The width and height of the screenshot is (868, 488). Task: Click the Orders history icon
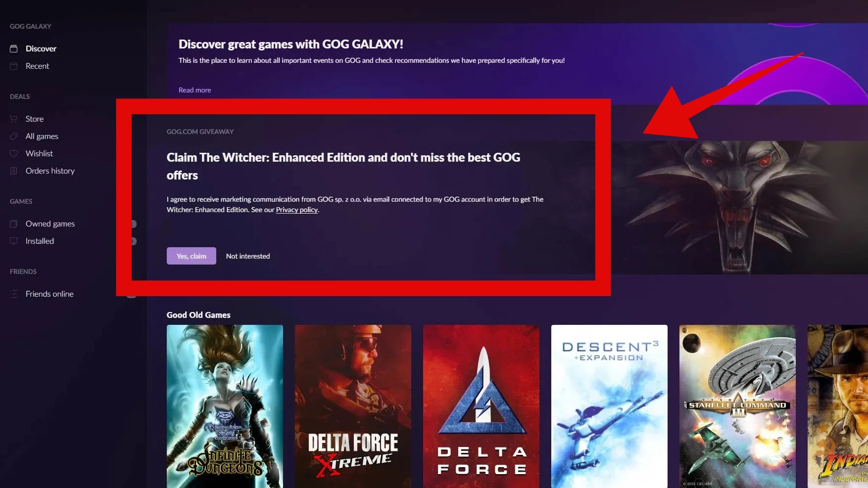[14, 171]
